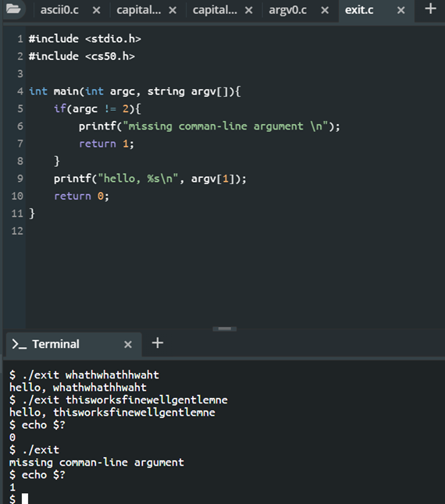This screenshot has width=445, height=504.
Task: Place cursor on #include <cs50.h> line
Action: point(82,56)
